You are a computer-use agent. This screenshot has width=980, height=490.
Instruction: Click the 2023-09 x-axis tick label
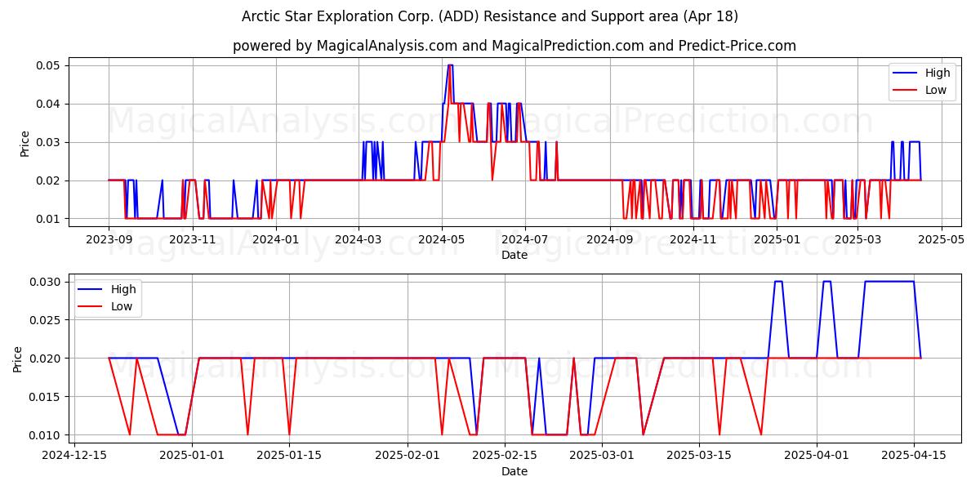coord(109,239)
